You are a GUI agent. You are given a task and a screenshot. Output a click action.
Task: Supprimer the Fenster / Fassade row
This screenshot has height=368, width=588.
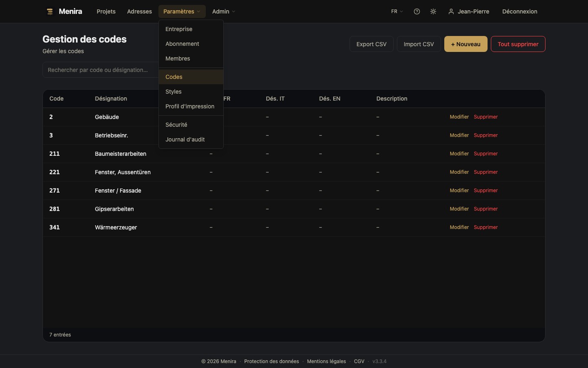click(486, 191)
